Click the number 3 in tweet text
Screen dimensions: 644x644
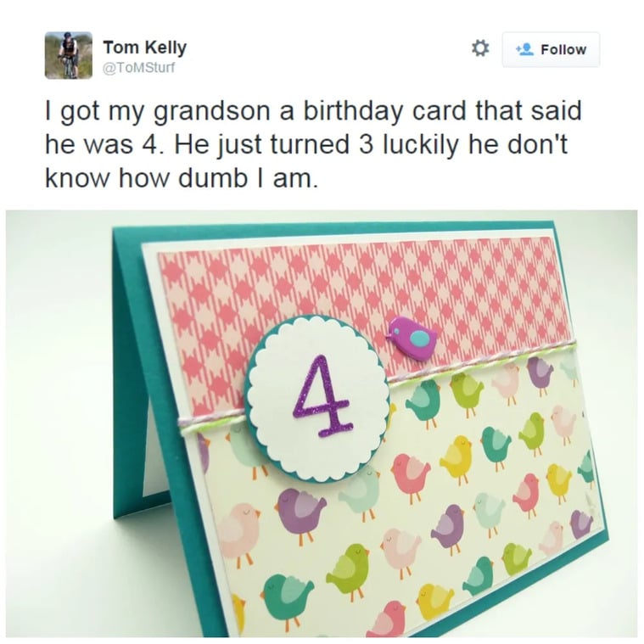pos(366,145)
